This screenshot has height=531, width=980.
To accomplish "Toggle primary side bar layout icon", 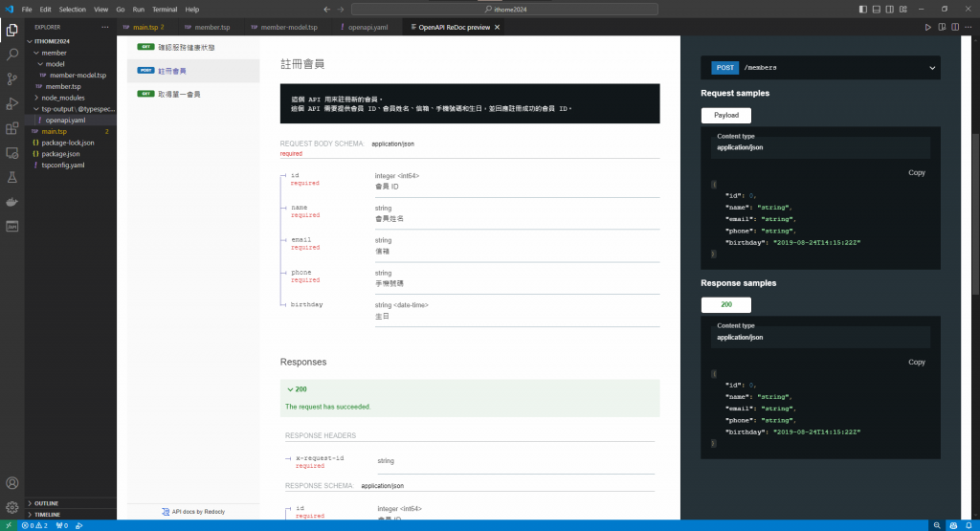I will coord(862,10).
